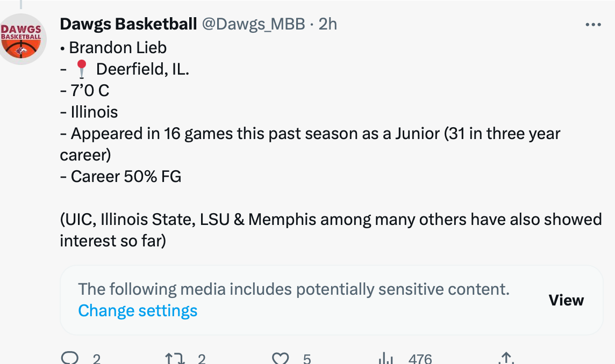Click the Brandon Lieb line of the tweet
Screen dimensions: 615x364
118,48
